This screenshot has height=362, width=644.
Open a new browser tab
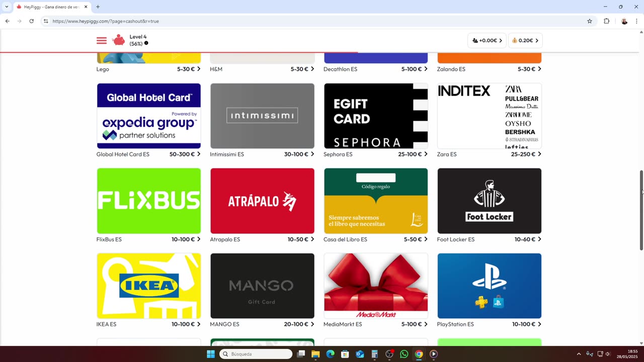98,7
